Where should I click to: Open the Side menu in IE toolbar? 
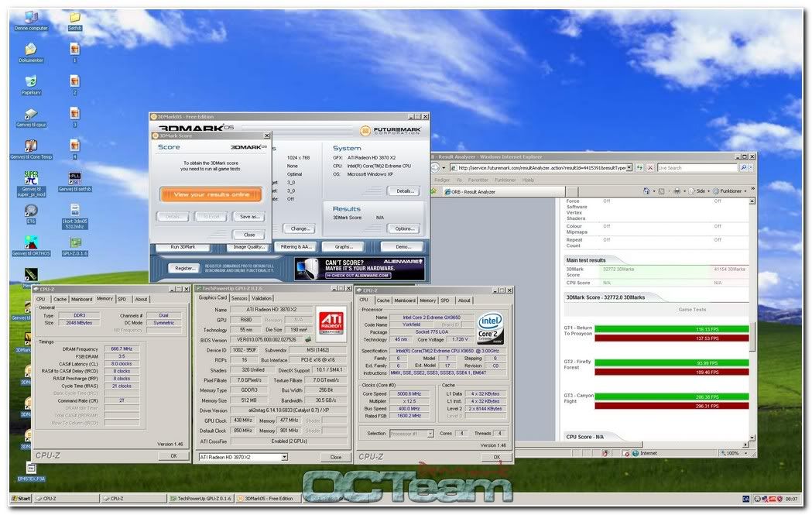click(x=700, y=191)
